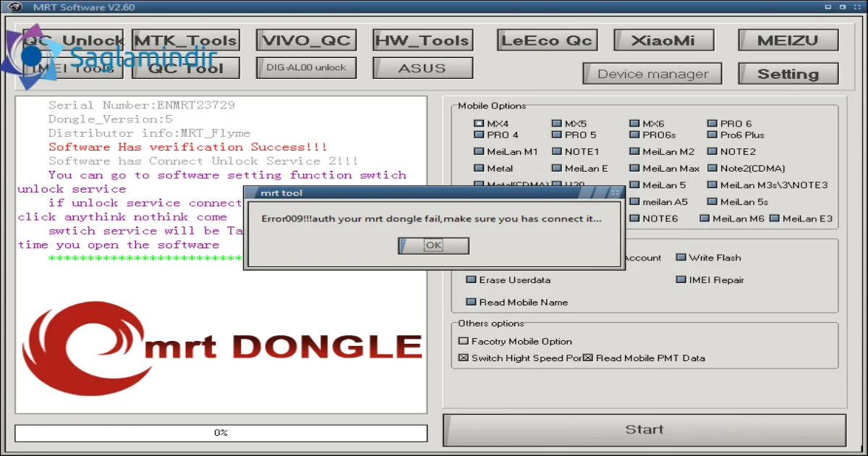Toggle the Read Mobile PMT Data checkbox
The width and height of the screenshot is (868, 456).
click(644, 358)
